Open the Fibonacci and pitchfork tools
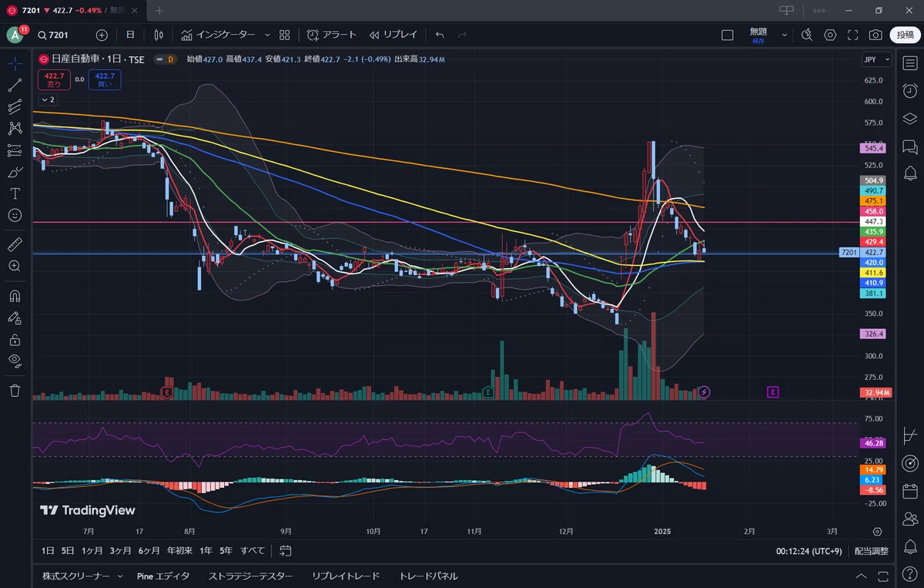The width and height of the screenshot is (924, 588). [15, 107]
